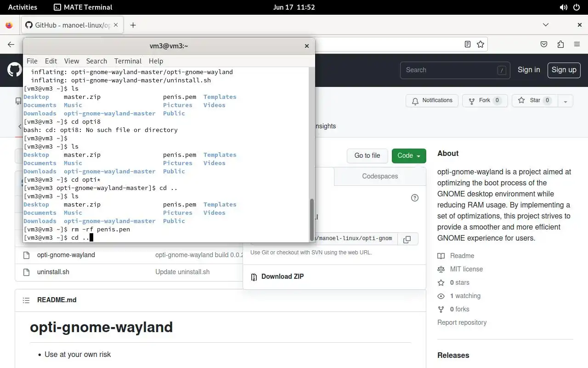Open the opti-gnome-wayland file
The image size is (588, 368).
click(x=66, y=255)
